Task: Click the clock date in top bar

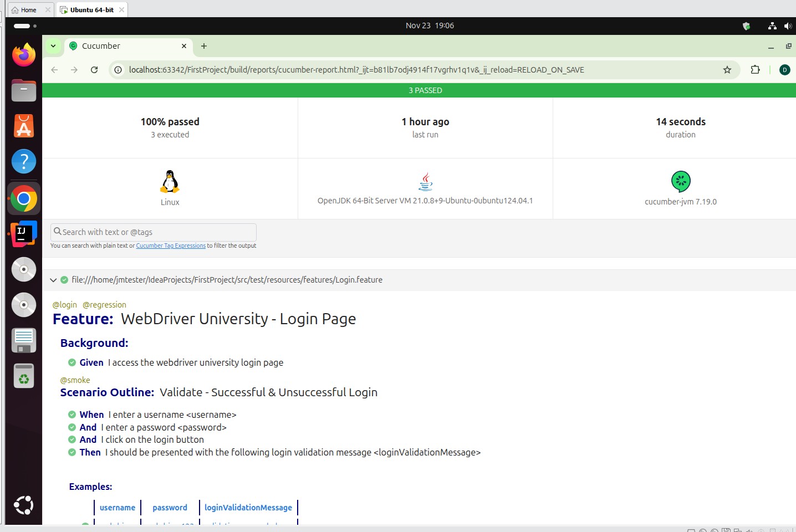Action: tap(430, 25)
